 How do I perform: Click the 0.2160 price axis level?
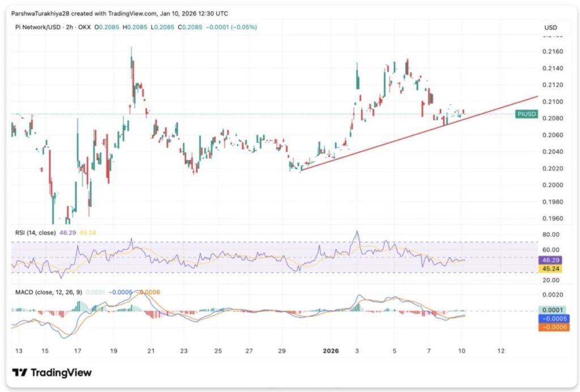pos(552,52)
